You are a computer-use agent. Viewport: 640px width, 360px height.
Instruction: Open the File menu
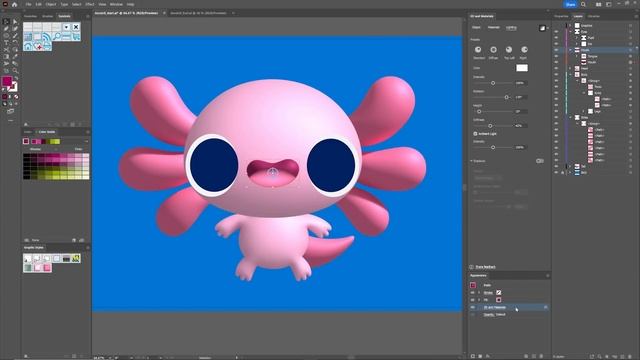pos(29,4)
